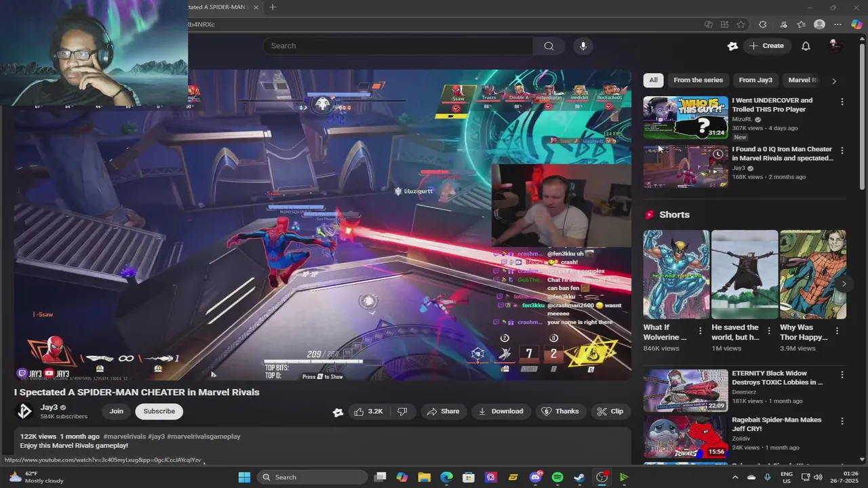
Task: Select the From Jay3 chip
Action: click(755, 80)
